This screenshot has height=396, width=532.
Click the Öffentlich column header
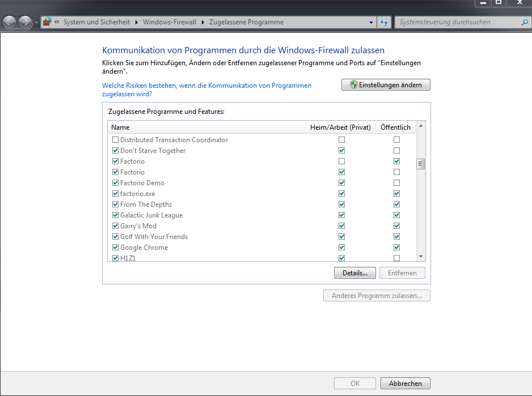tap(396, 127)
